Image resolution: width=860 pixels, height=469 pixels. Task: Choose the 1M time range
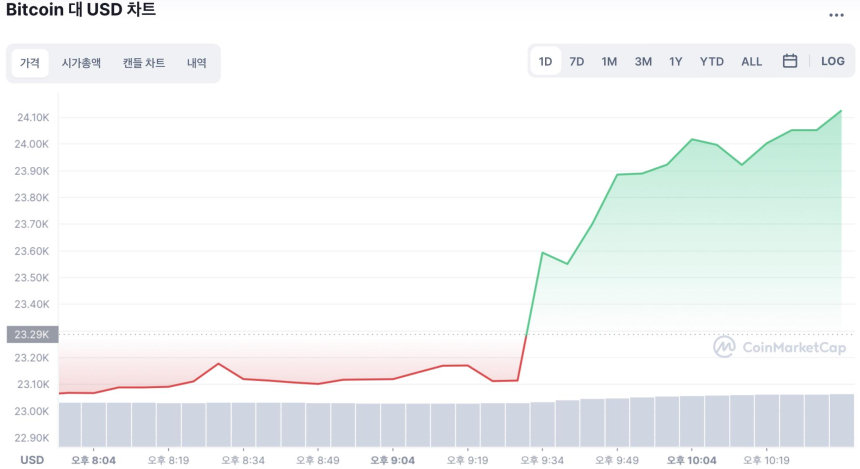click(x=609, y=61)
